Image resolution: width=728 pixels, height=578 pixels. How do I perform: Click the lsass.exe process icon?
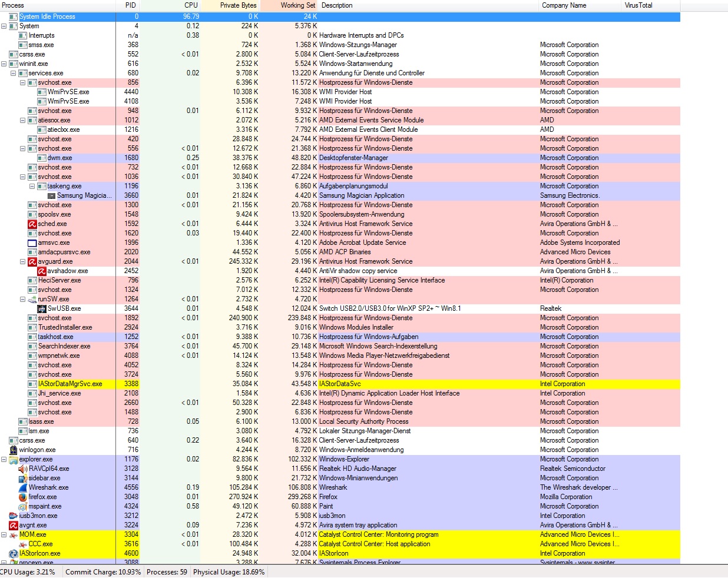coord(23,421)
